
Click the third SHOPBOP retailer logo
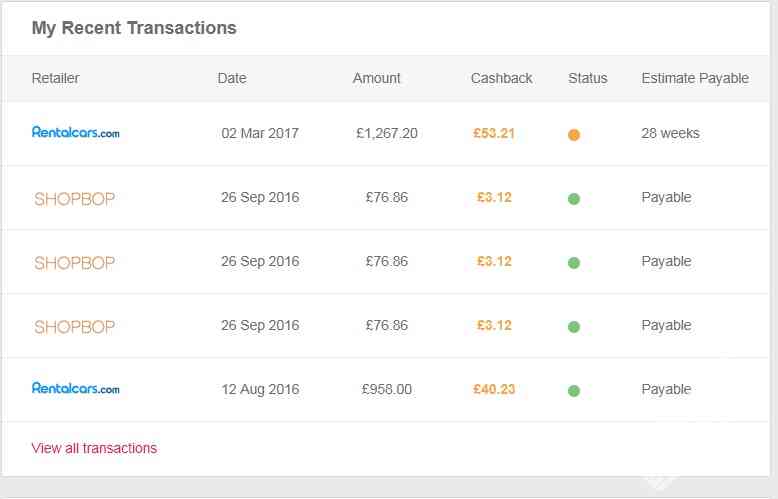tap(74, 327)
